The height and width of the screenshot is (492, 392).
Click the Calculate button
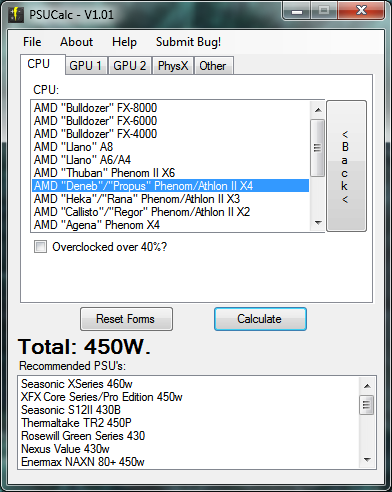260,319
